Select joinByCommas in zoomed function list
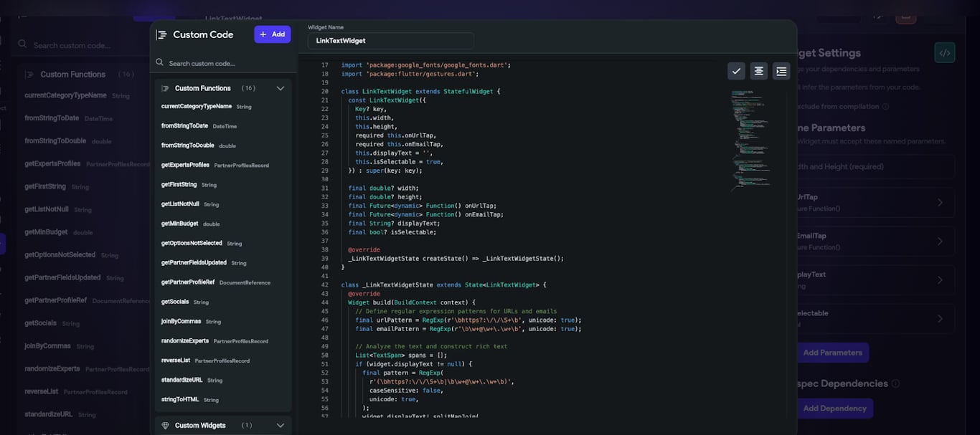 pyautogui.click(x=181, y=321)
